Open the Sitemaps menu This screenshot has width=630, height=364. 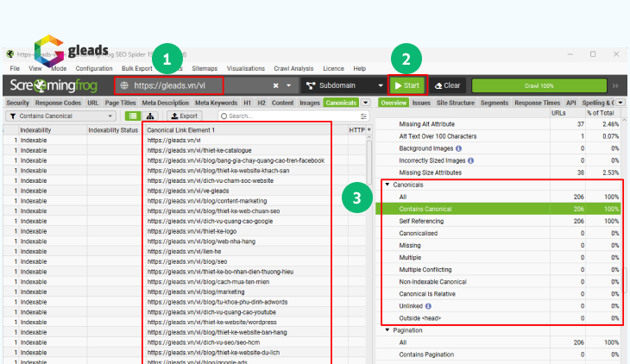[x=205, y=69]
